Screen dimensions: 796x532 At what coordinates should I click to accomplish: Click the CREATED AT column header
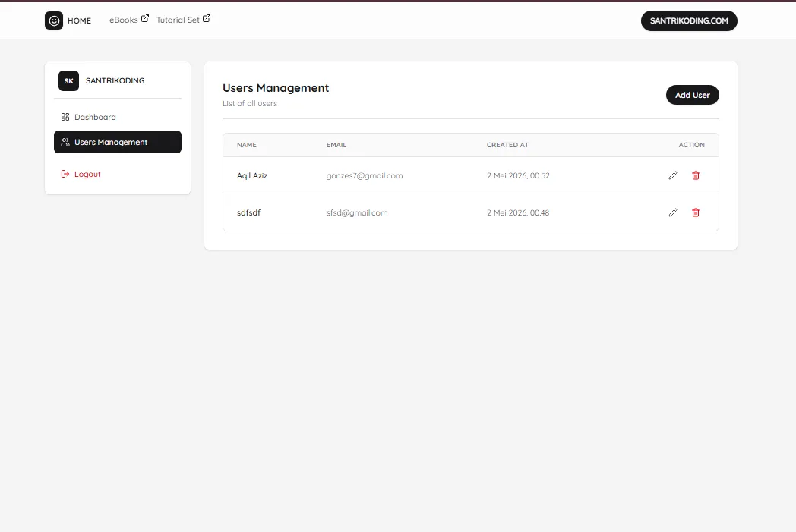pos(507,145)
